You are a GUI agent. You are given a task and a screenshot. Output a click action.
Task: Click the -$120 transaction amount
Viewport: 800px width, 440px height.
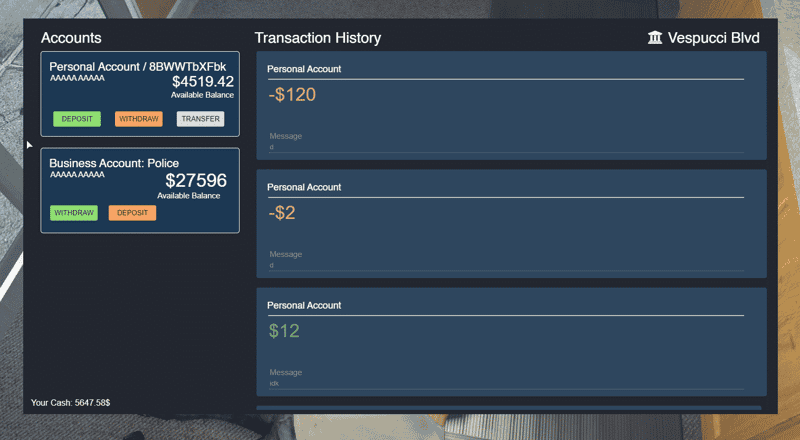pos(292,94)
